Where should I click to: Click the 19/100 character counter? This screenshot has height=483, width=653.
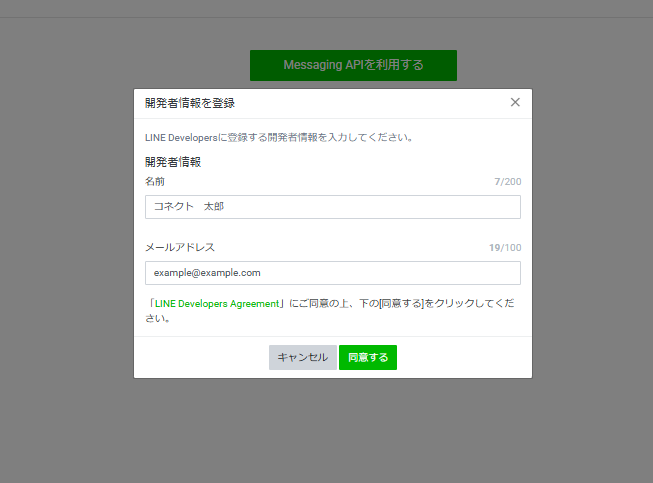pos(505,248)
